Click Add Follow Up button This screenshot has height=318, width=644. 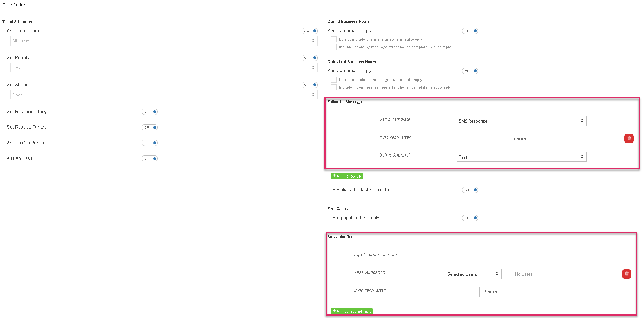347,176
